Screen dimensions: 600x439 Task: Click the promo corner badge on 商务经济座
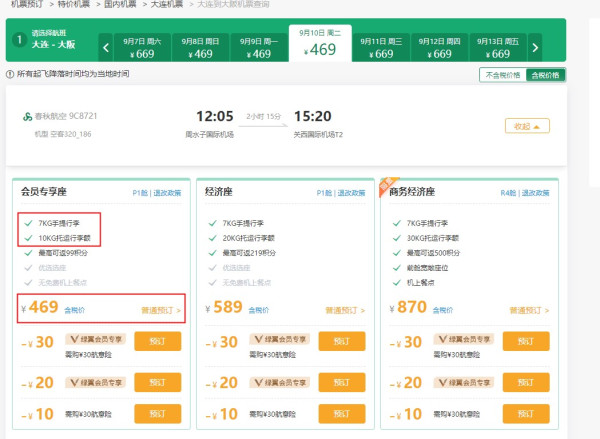pos(388,186)
